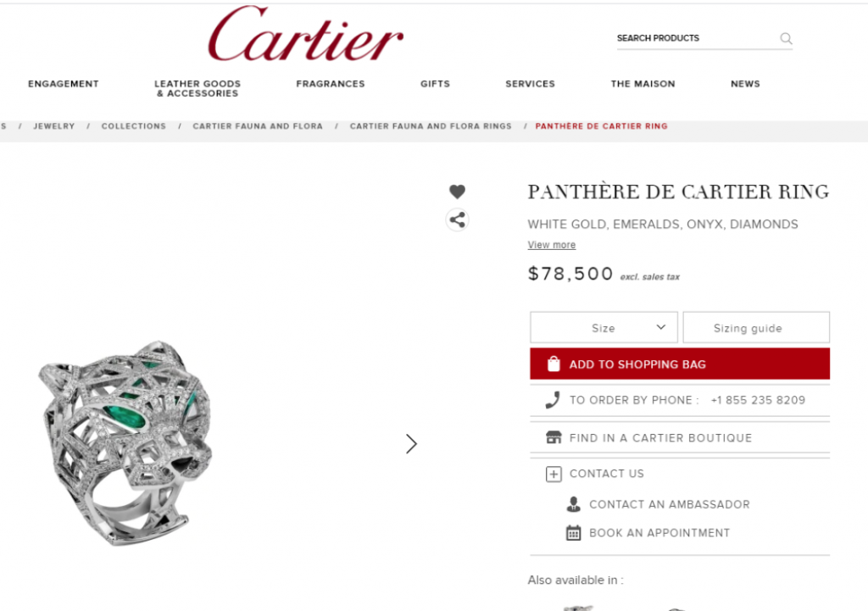The image size is (868, 611).
Task: Click the appointment calendar icon
Action: click(574, 532)
